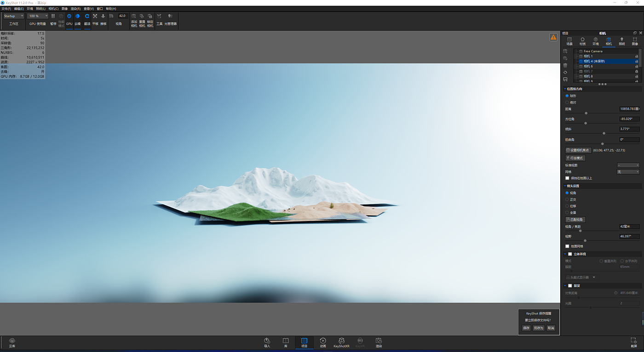Enable the 保持在地面以上 checkbox

point(567,178)
